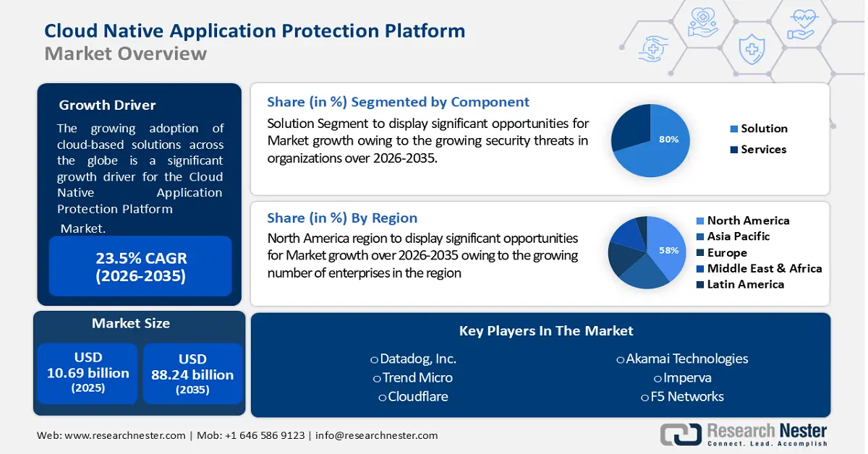
Task: Click the Growth Driver heading
Action: pos(107,106)
